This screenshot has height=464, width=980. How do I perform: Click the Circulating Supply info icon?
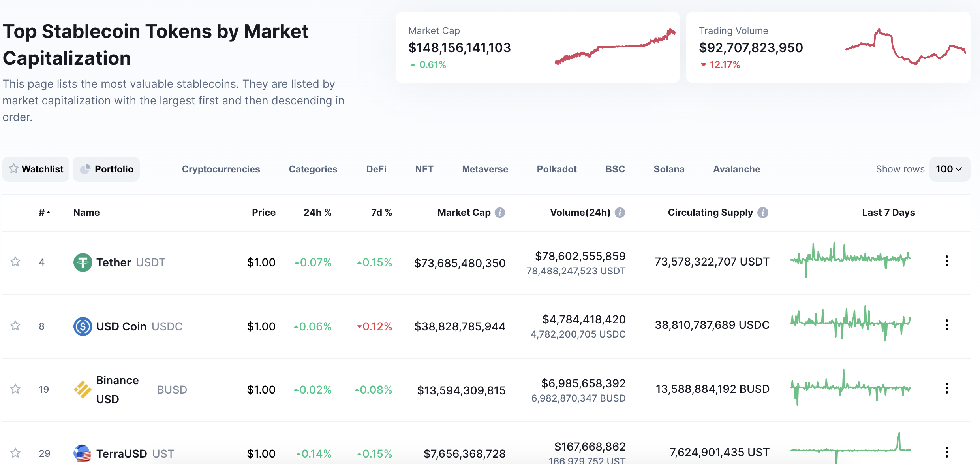[x=763, y=213]
